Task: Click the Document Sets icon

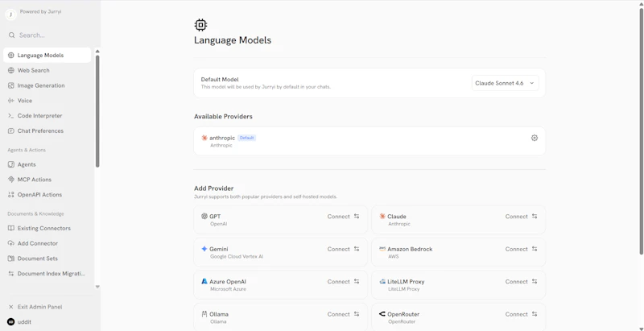Action: click(11, 259)
